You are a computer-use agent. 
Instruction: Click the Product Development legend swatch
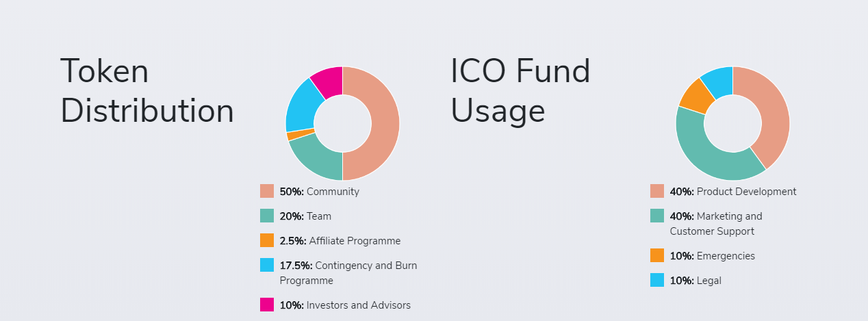657,191
